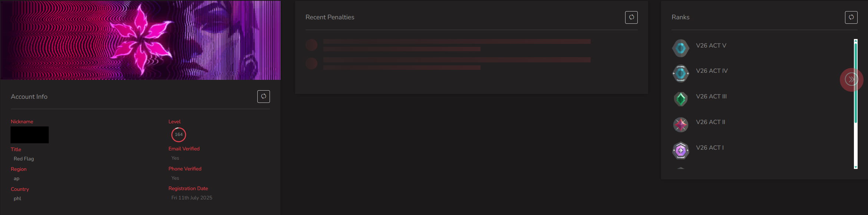The height and width of the screenshot is (215, 868).
Task: Click the V26 ACT V rank badge
Action: coord(681,48)
